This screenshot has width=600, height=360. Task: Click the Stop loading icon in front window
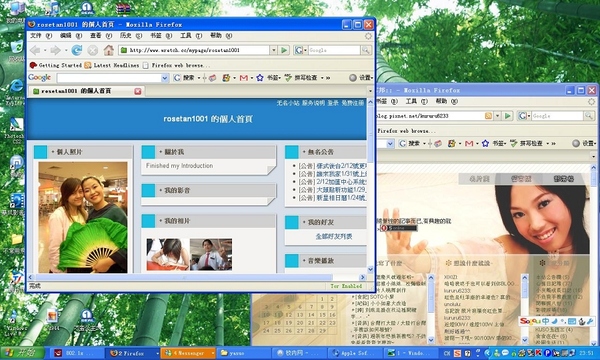pyautogui.click(x=93, y=50)
